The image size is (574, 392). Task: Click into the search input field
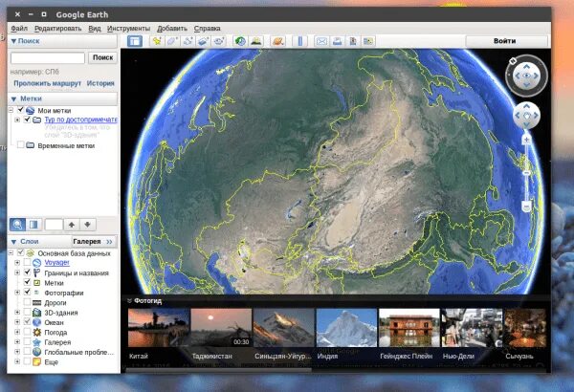(48, 57)
